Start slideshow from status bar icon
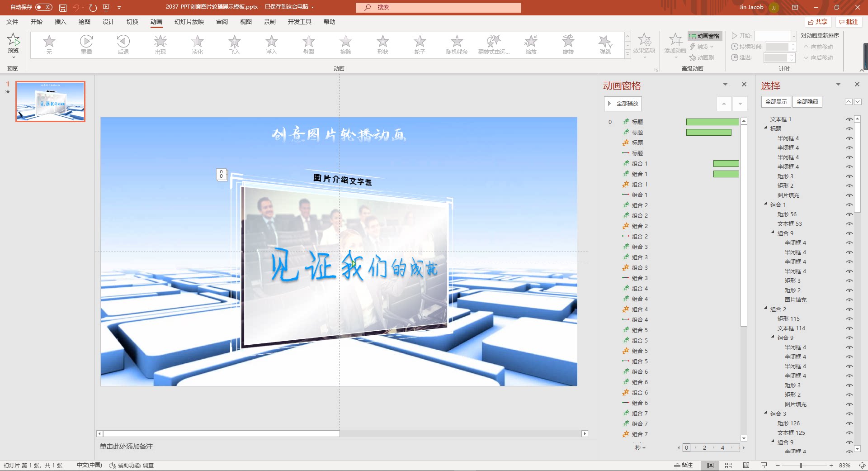 (764, 465)
